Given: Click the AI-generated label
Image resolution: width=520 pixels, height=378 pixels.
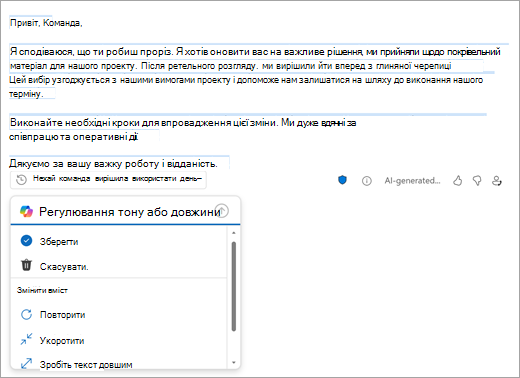Looking at the screenshot, I should [x=412, y=181].
